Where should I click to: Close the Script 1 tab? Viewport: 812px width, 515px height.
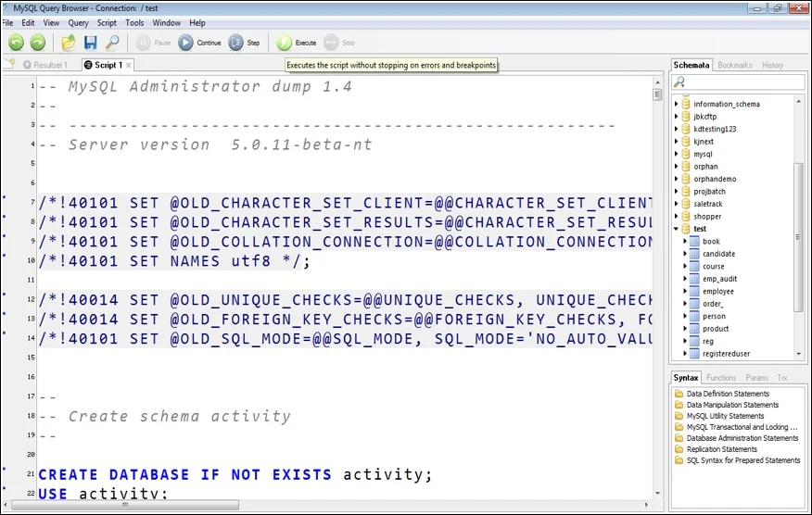click(129, 65)
